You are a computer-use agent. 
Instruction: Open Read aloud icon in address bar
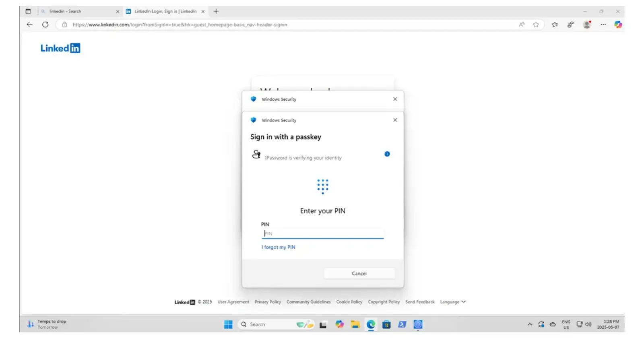(522, 25)
